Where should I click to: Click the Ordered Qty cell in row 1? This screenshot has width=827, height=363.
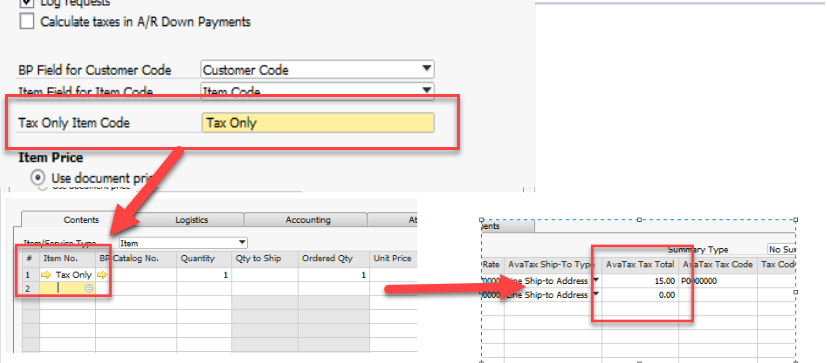click(333, 275)
